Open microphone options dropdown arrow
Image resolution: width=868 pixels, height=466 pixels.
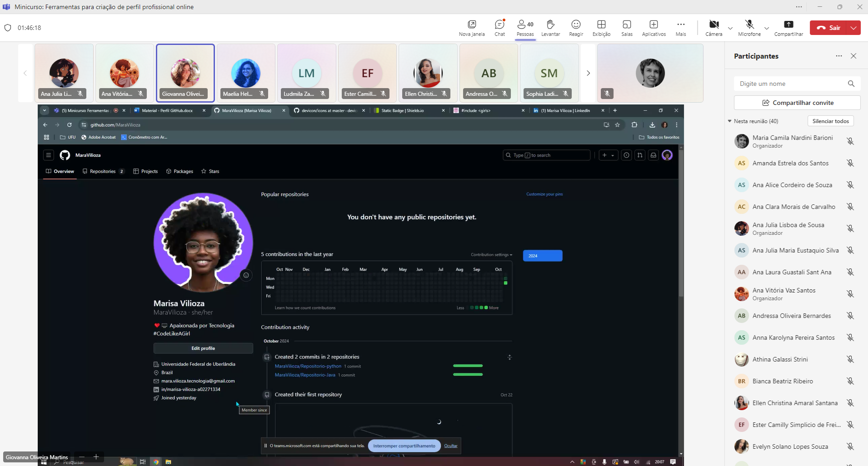click(767, 28)
